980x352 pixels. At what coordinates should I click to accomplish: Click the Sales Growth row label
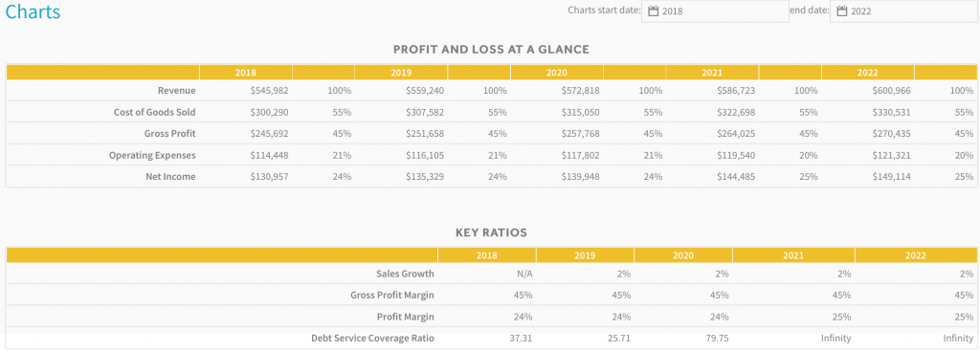(x=405, y=274)
